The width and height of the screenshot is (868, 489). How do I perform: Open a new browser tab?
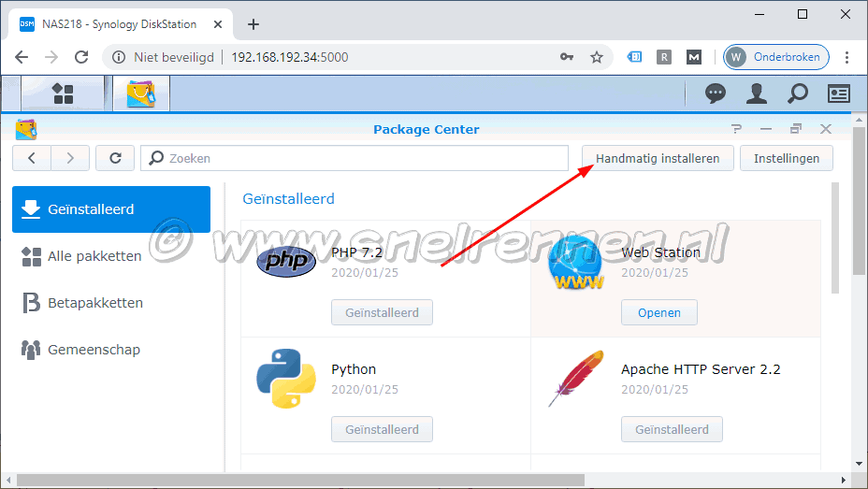click(x=253, y=24)
